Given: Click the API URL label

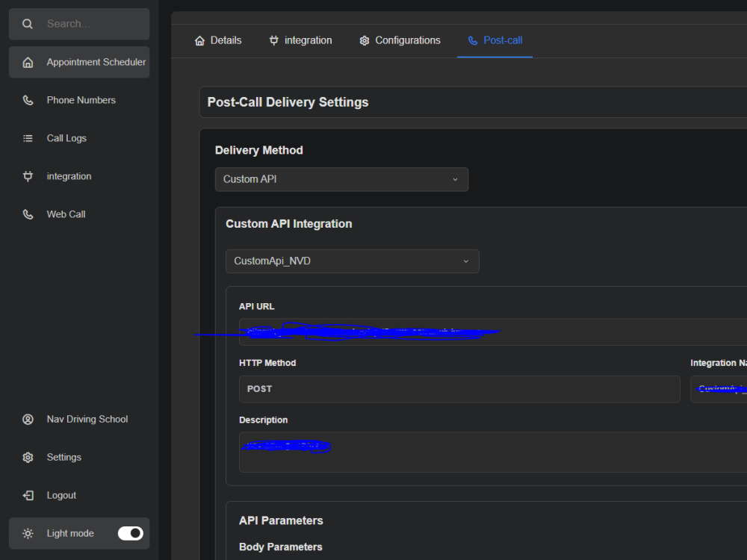Looking at the screenshot, I should 257,307.
